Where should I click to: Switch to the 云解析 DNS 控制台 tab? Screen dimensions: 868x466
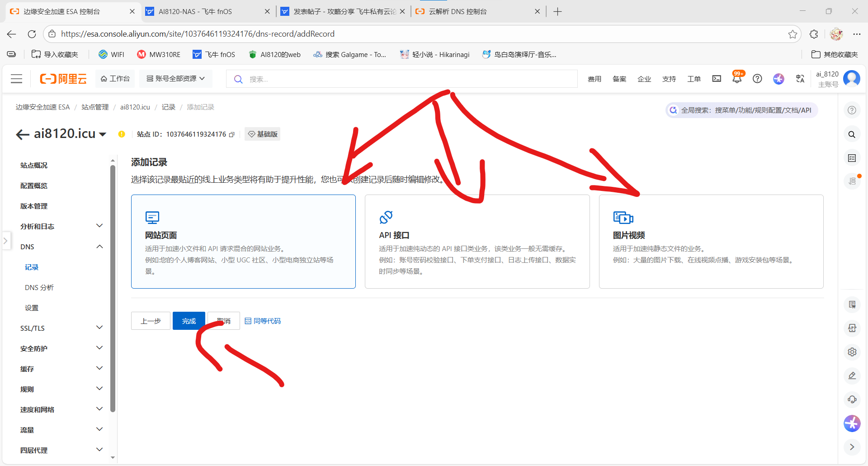[x=477, y=11]
